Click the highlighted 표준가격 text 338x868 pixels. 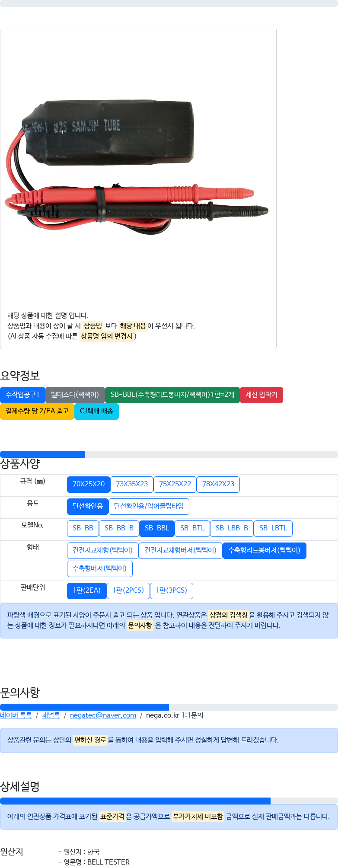pos(112,817)
